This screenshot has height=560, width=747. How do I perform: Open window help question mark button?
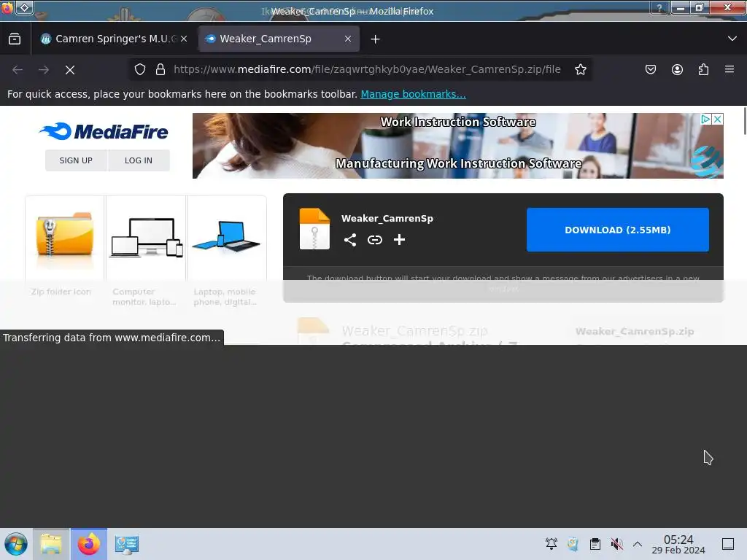tap(659, 7)
